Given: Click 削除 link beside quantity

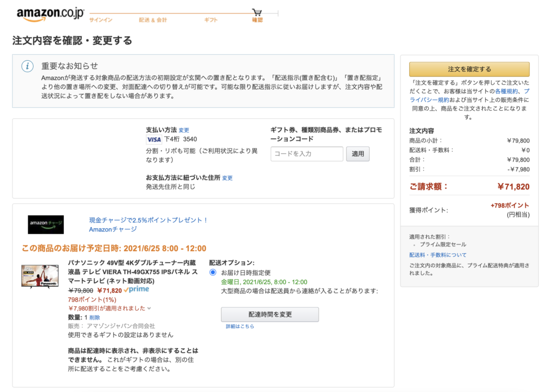Looking at the screenshot, I should pyautogui.click(x=95, y=317).
